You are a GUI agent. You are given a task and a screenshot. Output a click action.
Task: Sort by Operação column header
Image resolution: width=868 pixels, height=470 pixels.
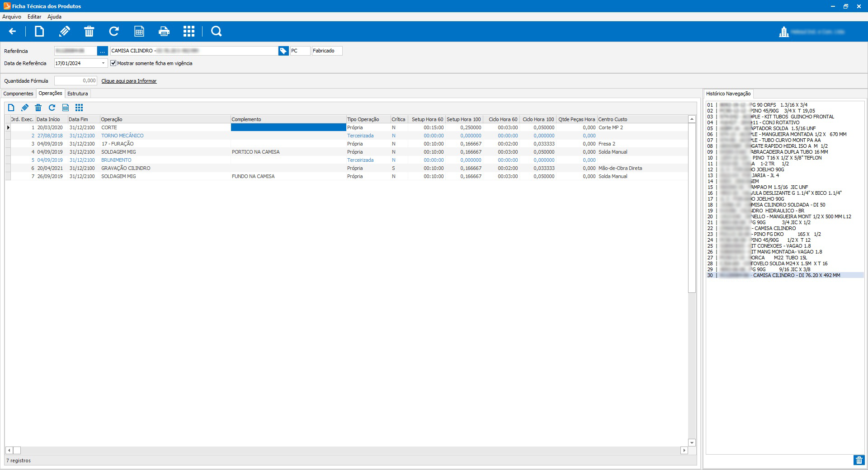coord(165,119)
